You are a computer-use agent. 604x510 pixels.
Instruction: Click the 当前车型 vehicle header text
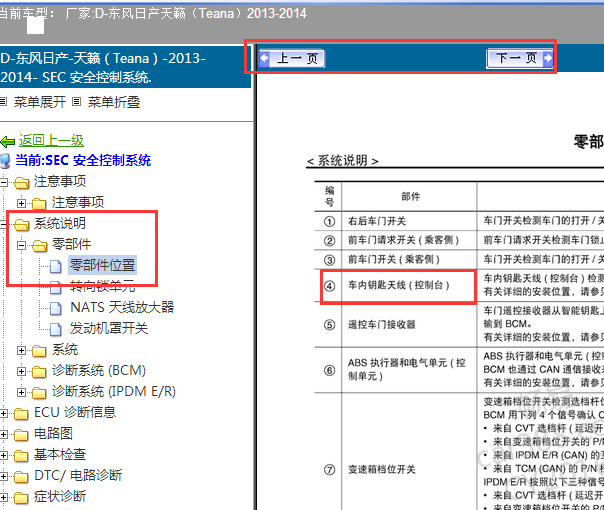click(x=153, y=13)
